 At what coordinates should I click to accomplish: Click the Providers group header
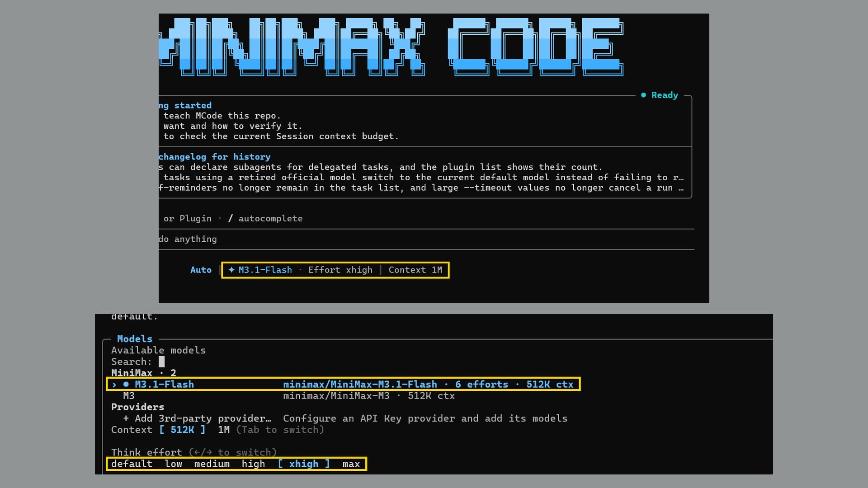138,407
